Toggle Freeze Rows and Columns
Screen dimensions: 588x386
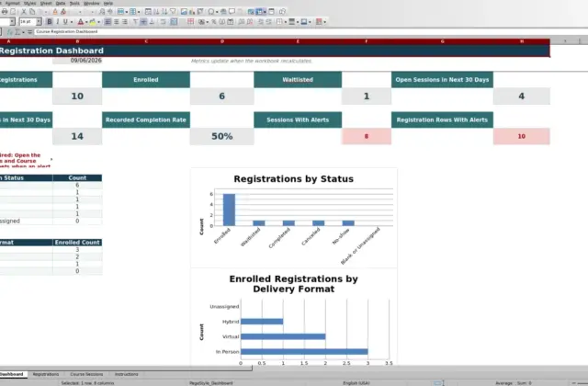click(x=259, y=12)
